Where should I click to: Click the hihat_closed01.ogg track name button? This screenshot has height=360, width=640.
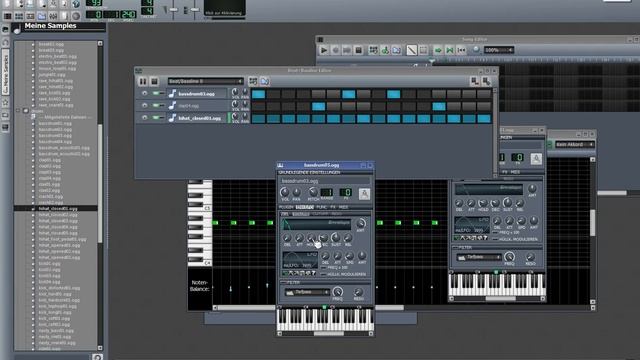198,118
